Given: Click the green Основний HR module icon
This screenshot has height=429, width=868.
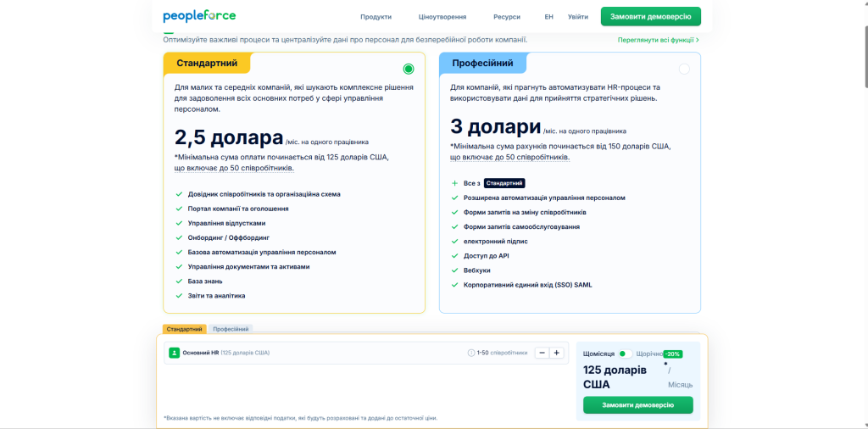Looking at the screenshot, I should coord(174,353).
